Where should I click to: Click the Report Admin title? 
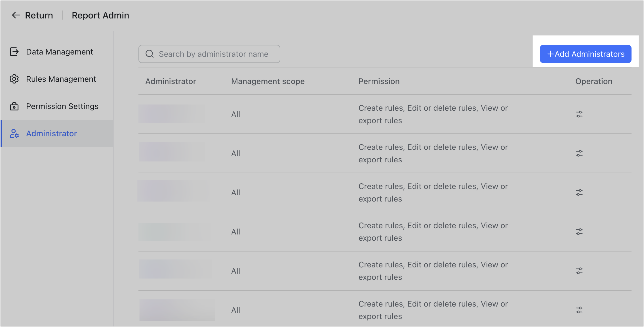click(x=100, y=15)
